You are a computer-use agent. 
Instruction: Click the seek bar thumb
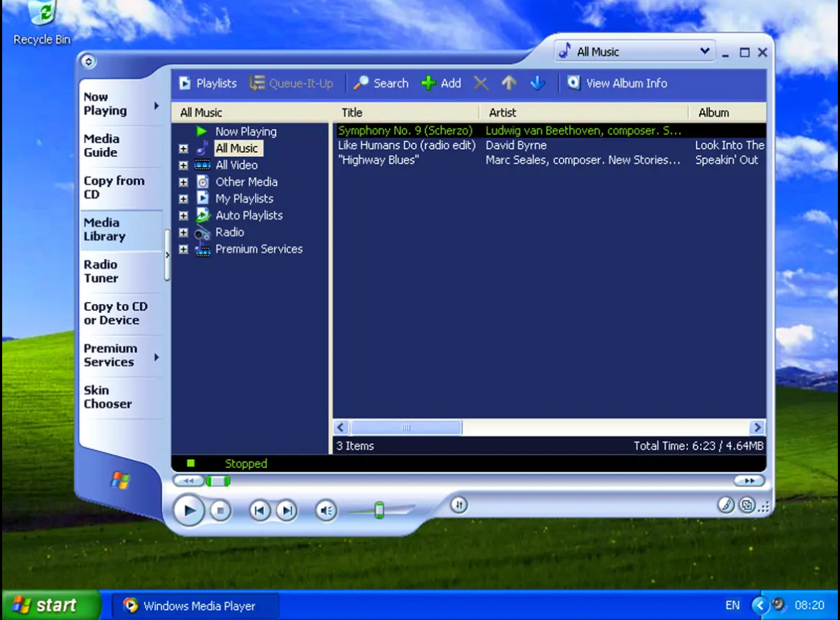point(218,481)
